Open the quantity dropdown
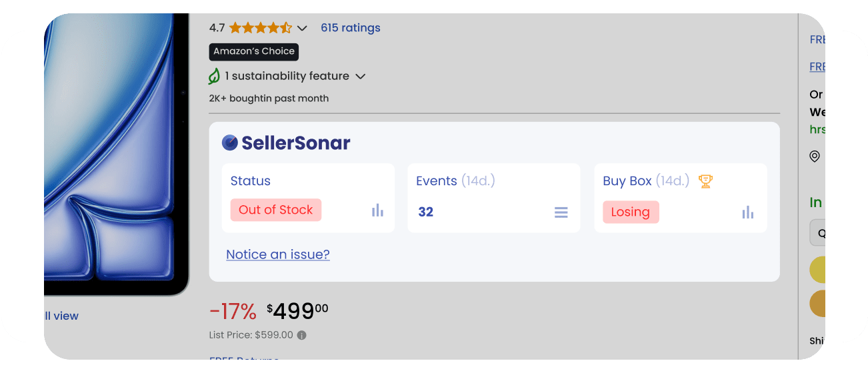Viewport: 868px width, 373px height. (x=817, y=233)
